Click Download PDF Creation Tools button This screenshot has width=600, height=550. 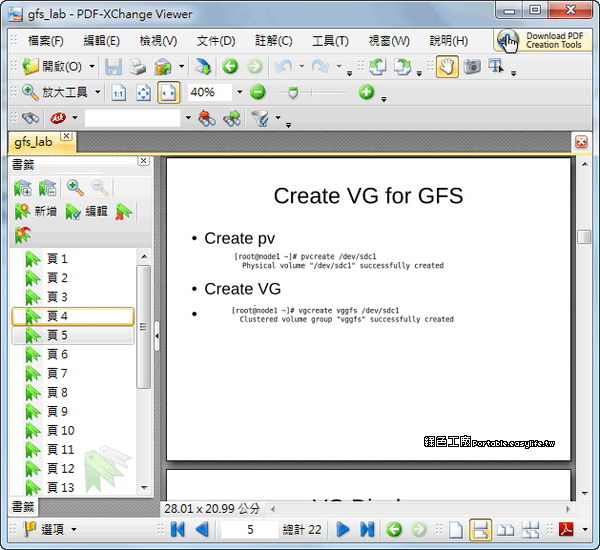[542, 40]
